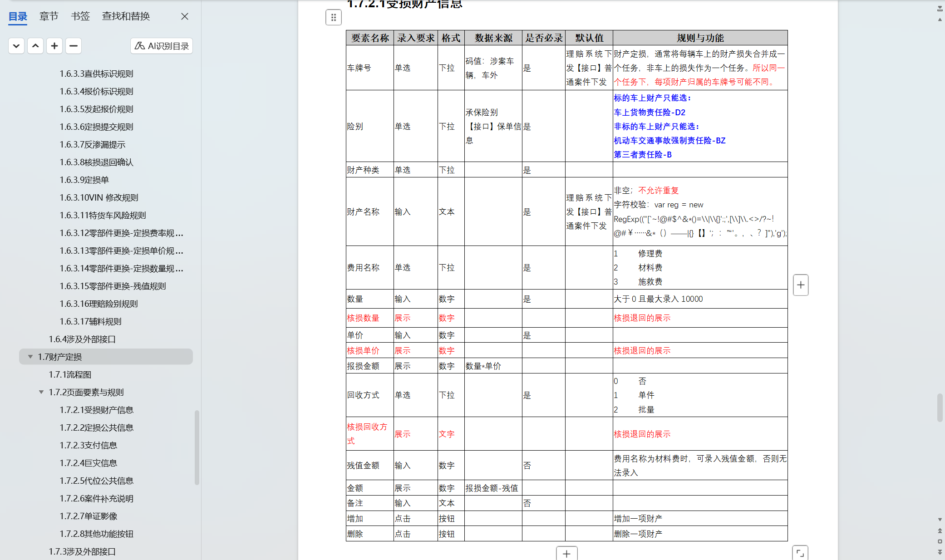The width and height of the screenshot is (945, 560).
Task: Collapse the 1.7.2页面要素与规则 node
Action: [x=41, y=392]
